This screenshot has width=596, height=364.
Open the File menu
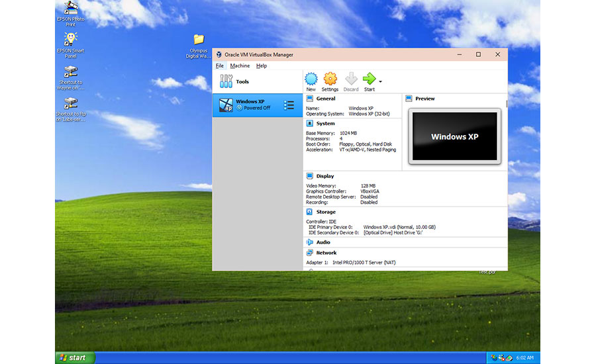[219, 66]
